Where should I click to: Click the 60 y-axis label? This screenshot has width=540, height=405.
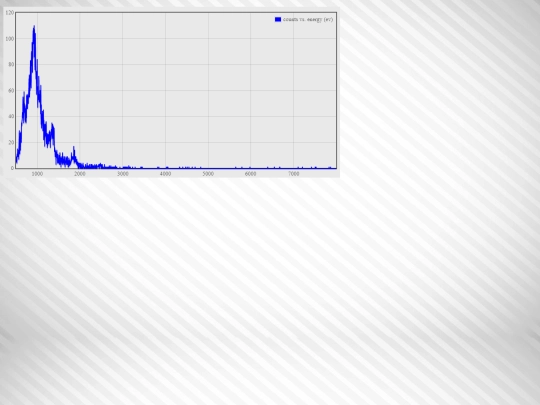click(11, 91)
